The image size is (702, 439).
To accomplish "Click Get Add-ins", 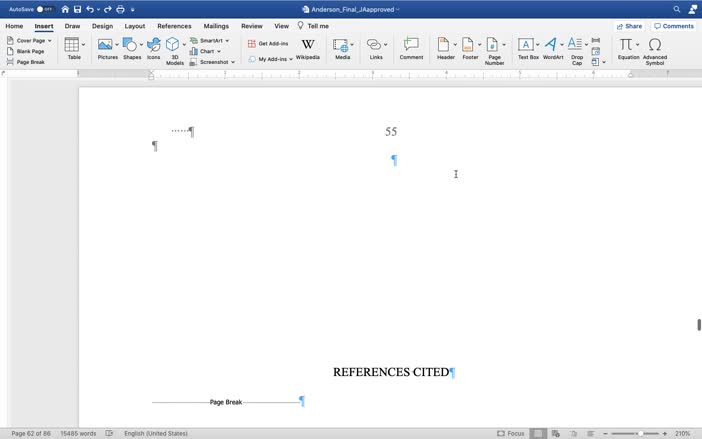I will point(268,43).
